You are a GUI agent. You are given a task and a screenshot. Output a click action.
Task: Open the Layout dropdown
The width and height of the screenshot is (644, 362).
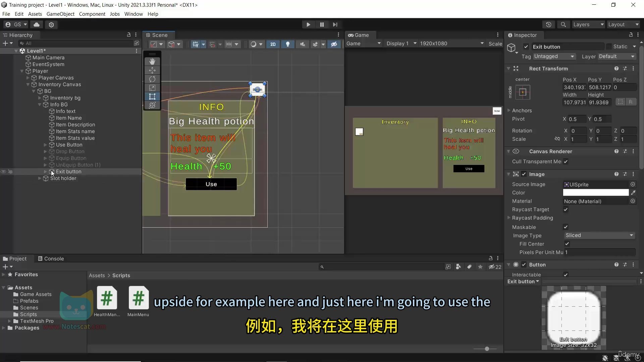624,24
